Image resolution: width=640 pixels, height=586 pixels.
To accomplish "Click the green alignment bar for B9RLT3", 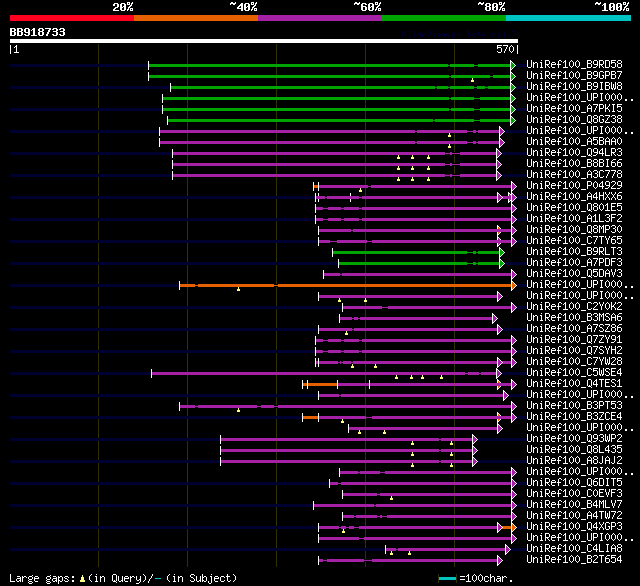I will click(x=416, y=253).
